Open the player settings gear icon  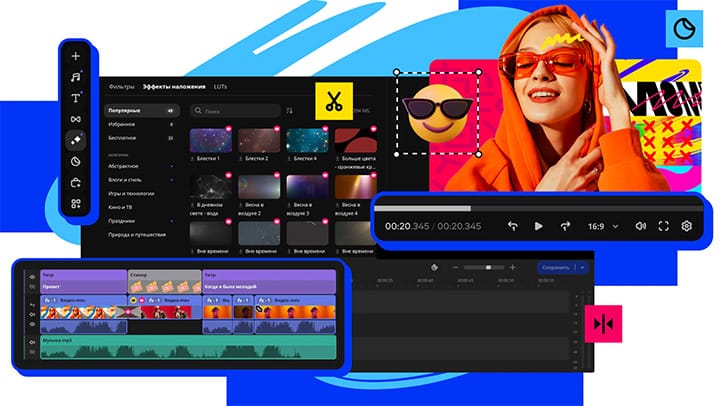point(687,226)
